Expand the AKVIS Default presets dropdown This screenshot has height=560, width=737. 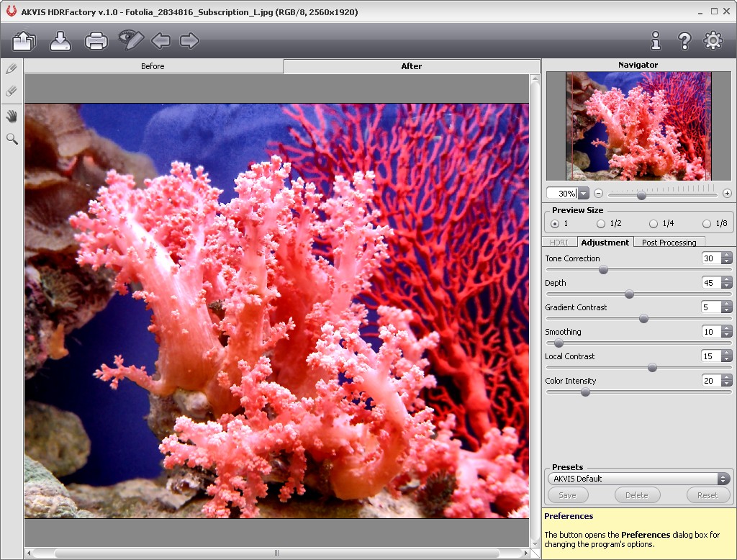pyautogui.click(x=723, y=479)
